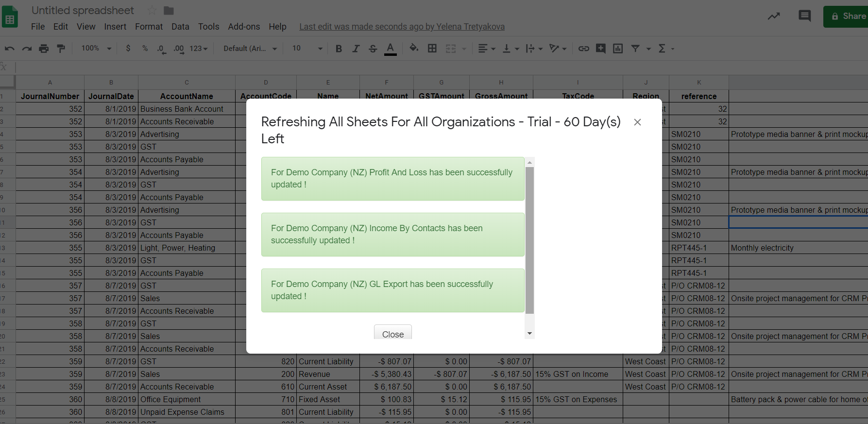Select column K header
This screenshot has width=868, height=424.
click(x=699, y=82)
